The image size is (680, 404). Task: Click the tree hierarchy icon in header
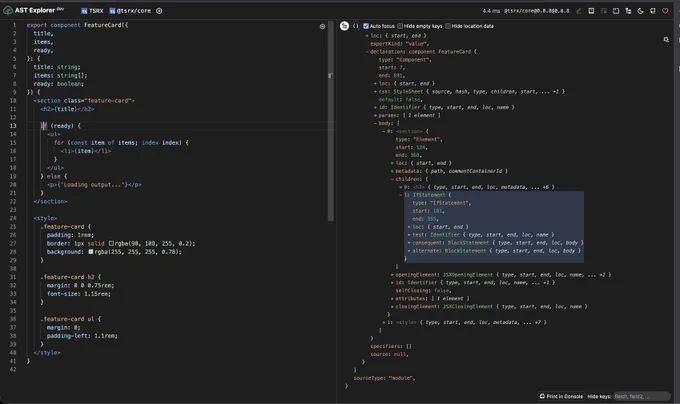tap(628, 11)
